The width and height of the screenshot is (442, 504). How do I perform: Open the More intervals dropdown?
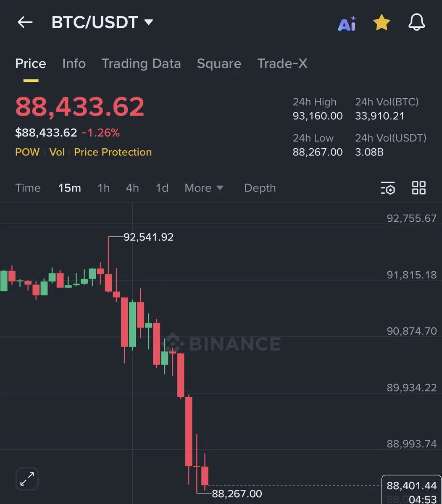204,188
